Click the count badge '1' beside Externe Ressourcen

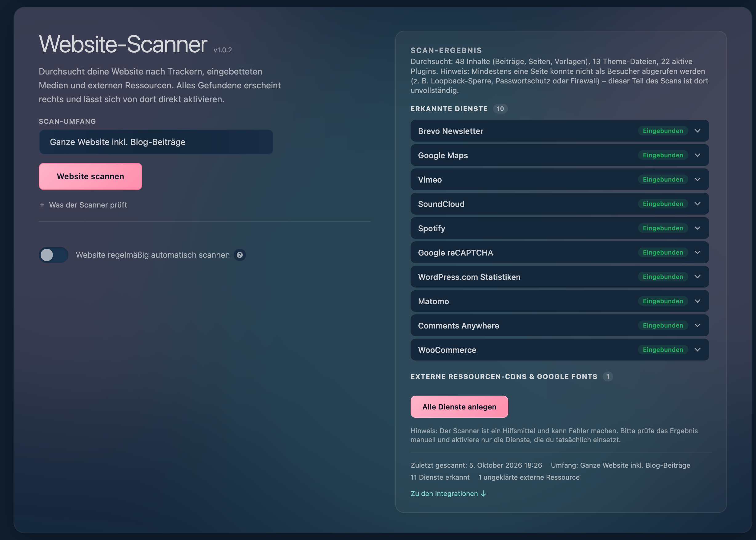click(x=608, y=377)
